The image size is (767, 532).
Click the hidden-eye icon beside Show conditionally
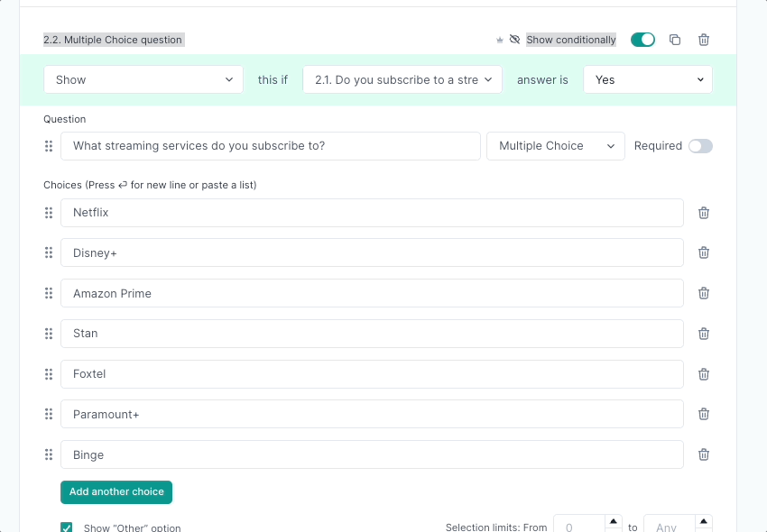514,39
